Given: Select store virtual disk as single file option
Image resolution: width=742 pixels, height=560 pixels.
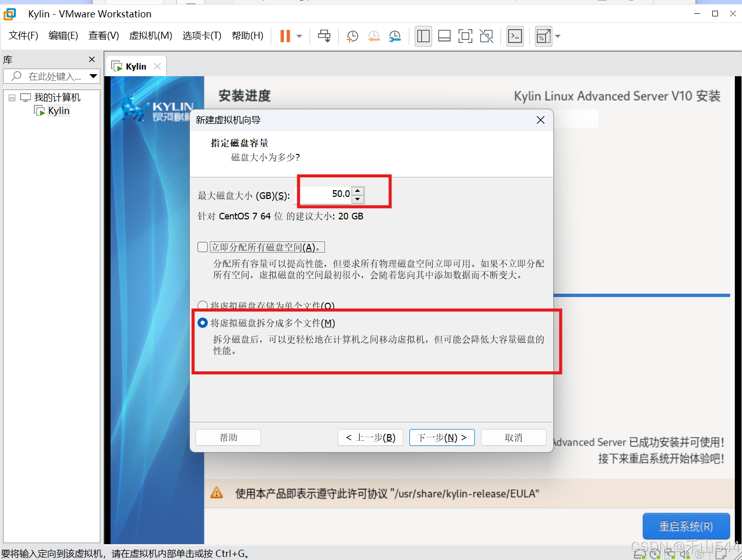Looking at the screenshot, I should pos(203,305).
